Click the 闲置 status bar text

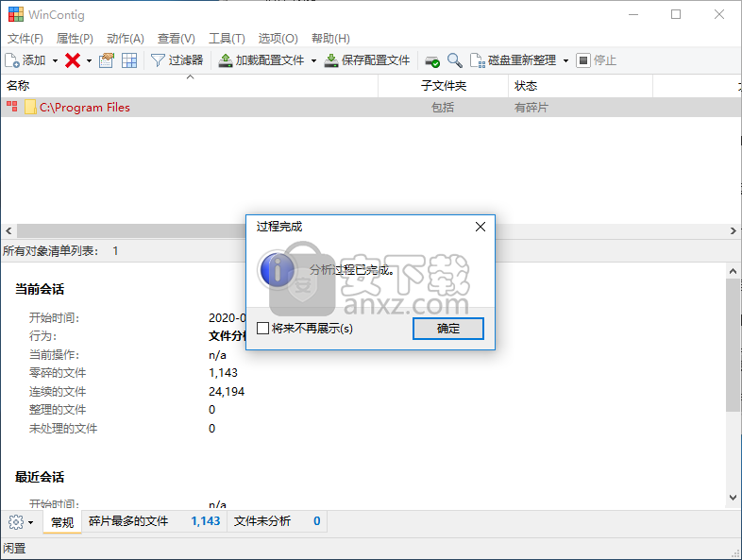click(14, 548)
